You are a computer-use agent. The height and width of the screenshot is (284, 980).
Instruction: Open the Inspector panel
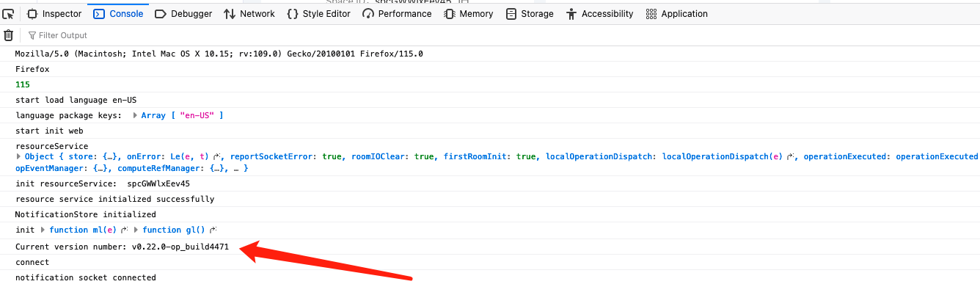click(x=54, y=14)
